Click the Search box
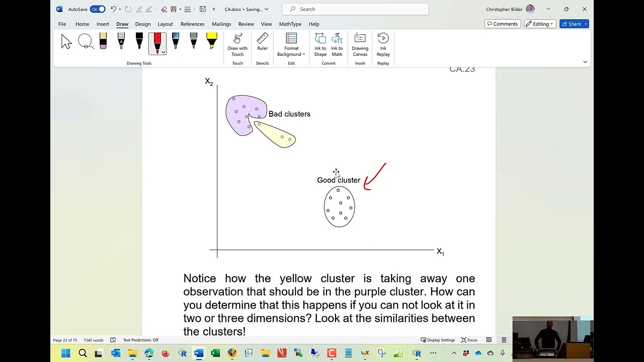Viewport: 644px width, 362px height. [355, 9]
